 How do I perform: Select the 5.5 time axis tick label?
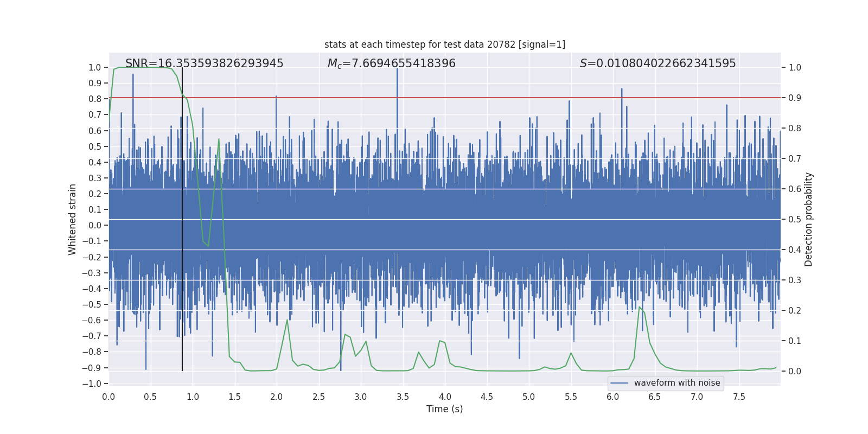[571, 397]
